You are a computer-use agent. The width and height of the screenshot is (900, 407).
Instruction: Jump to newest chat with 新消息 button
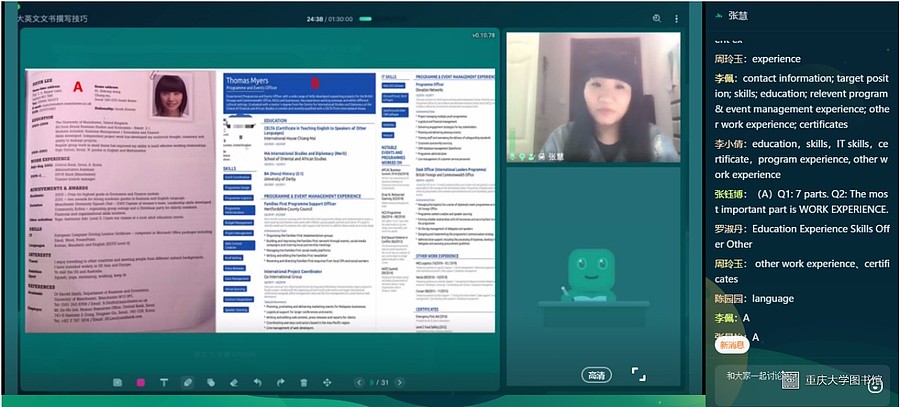tap(732, 345)
